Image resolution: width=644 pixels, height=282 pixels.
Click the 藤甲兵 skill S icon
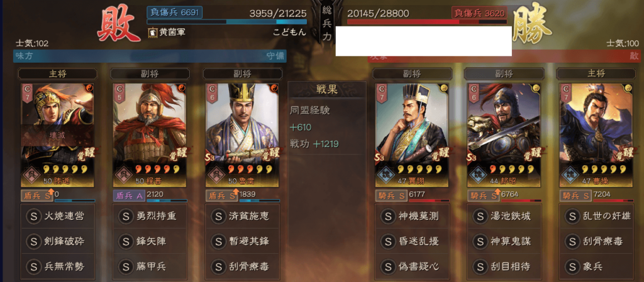(x=125, y=267)
